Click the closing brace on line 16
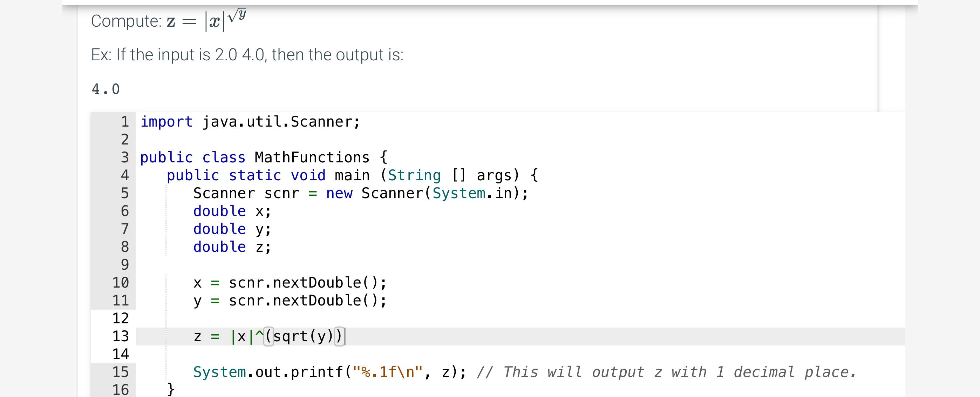The image size is (980, 397). 169,389
